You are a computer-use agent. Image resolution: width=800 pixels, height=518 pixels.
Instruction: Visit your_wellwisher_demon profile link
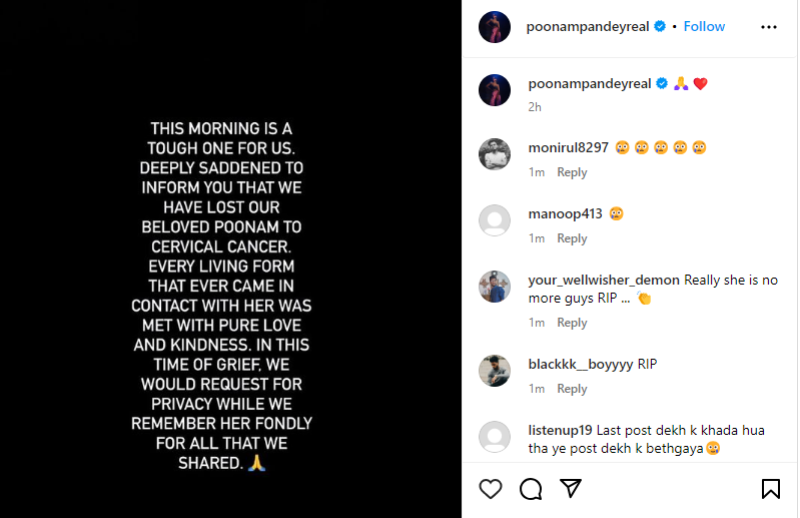[603, 280]
